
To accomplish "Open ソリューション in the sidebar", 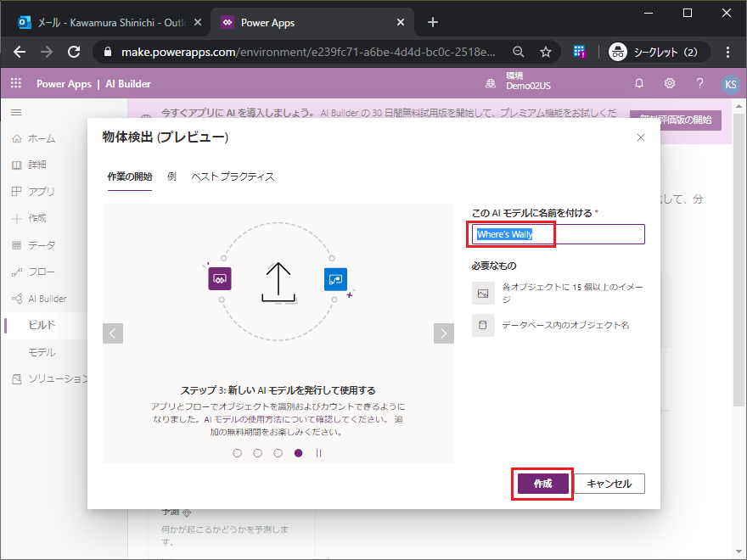I will [x=49, y=379].
